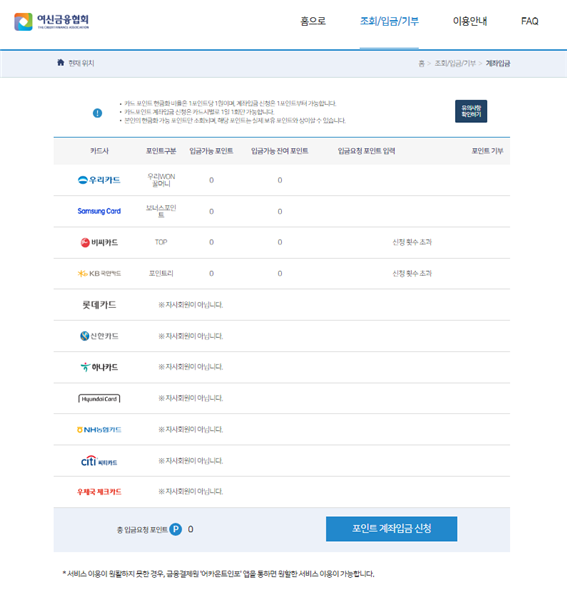This screenshot has height=599, width=567.
Task: Click the Hyundai Card logo
Action: [x=99, y=398]
